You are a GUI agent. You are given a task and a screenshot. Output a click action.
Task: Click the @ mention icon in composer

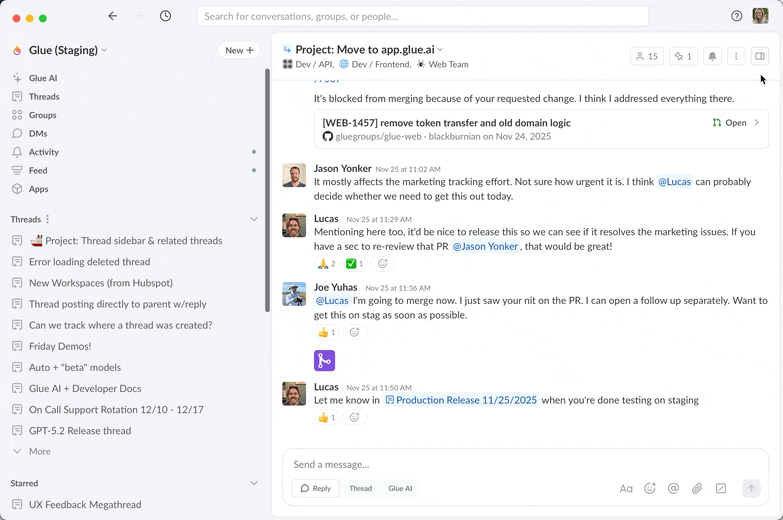673,489
